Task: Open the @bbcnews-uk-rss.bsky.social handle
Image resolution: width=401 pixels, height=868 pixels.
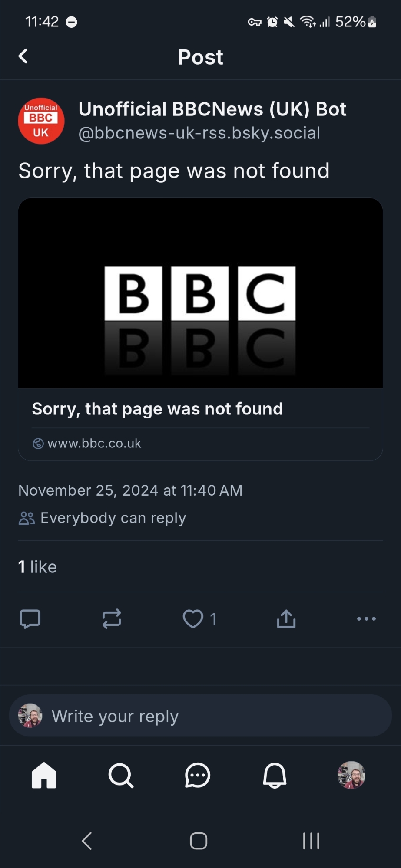Action: tap(199, 133)
